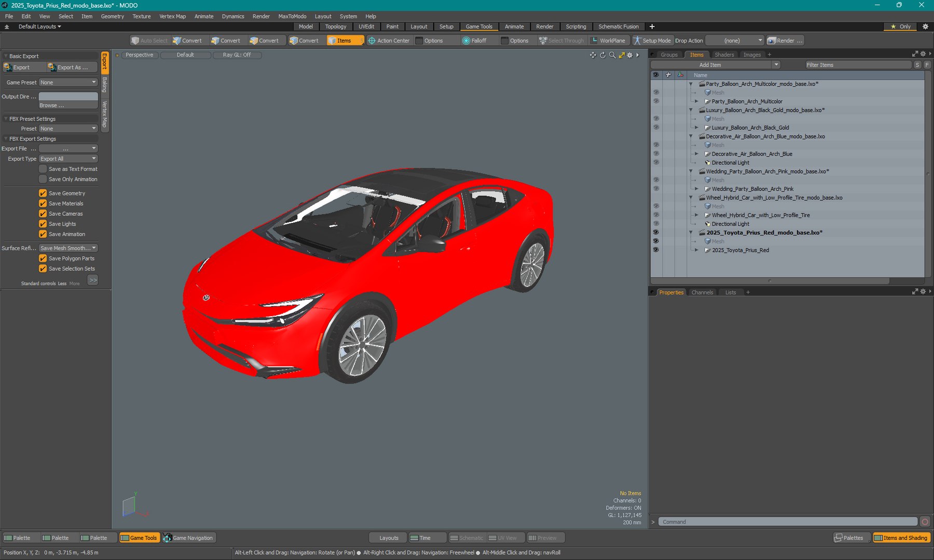Click the viewport move/pan icon
Image resolution: width=934 pixels, height=560 pixels.
click(x=593, y=55)
